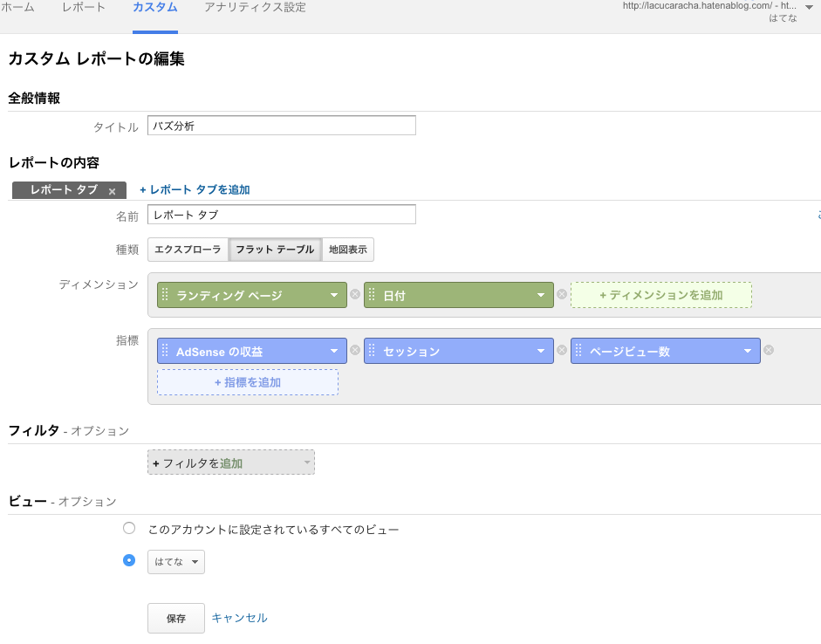
Task: Switch to the レポート tab
Action: pos(85,8)
